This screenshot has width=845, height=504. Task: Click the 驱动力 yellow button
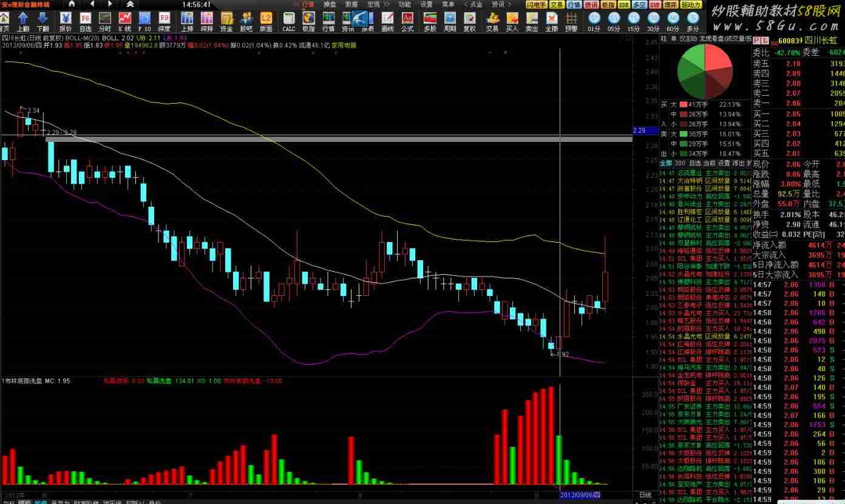pyautogui.click(x=691, y=4)
